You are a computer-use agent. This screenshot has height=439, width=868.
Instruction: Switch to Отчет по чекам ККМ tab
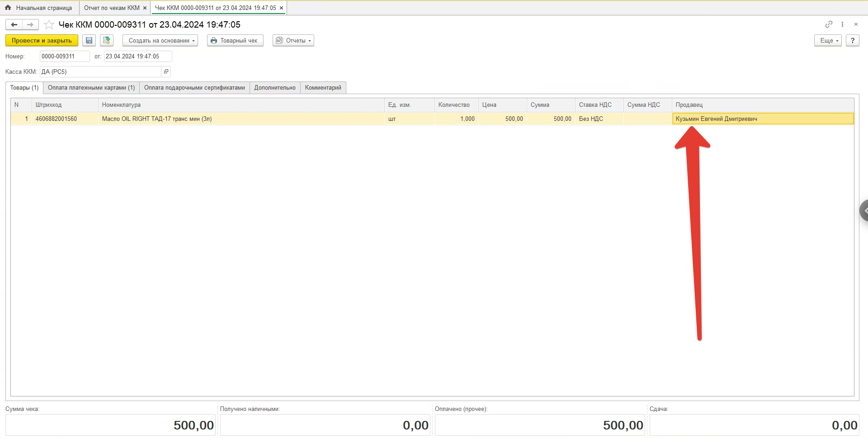pyautogui.click(x=112, y=8)
